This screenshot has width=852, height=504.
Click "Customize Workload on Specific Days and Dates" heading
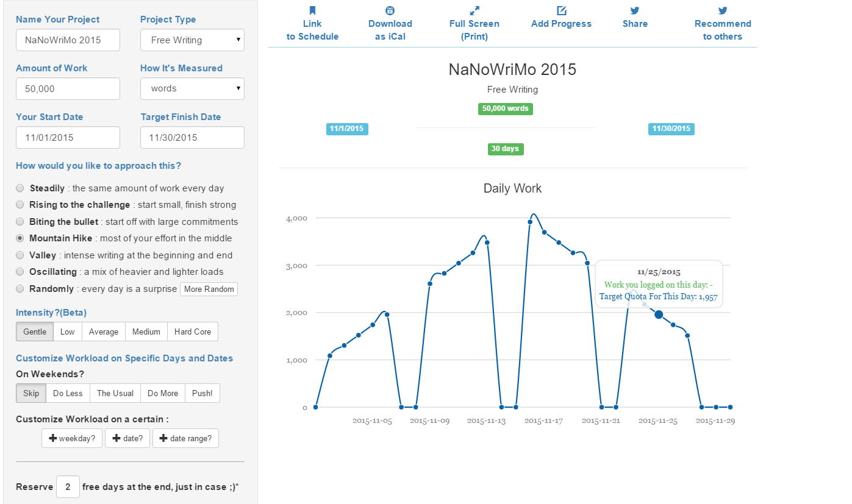click(x=124, y=358)
